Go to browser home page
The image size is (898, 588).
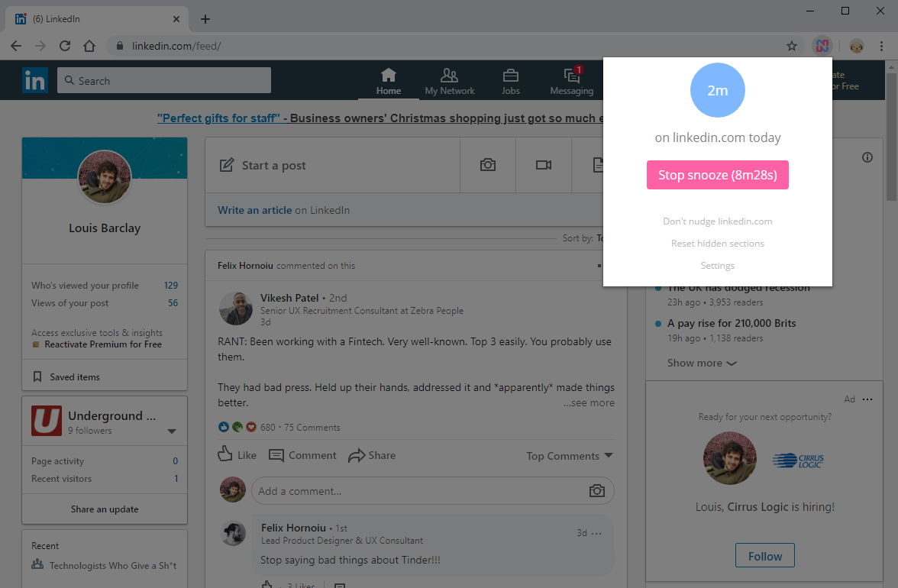89,46
